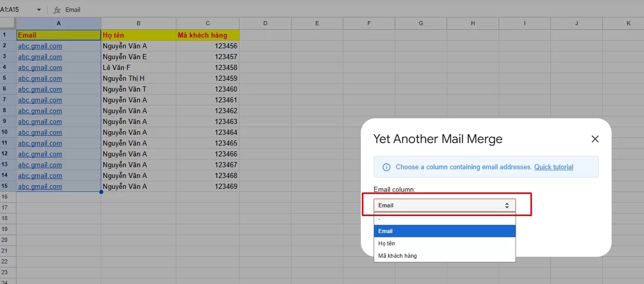This screenshot has width=644, height=284.
Task: Click the cell Nguyễn Văn E
Action: [x=138, y=57]
